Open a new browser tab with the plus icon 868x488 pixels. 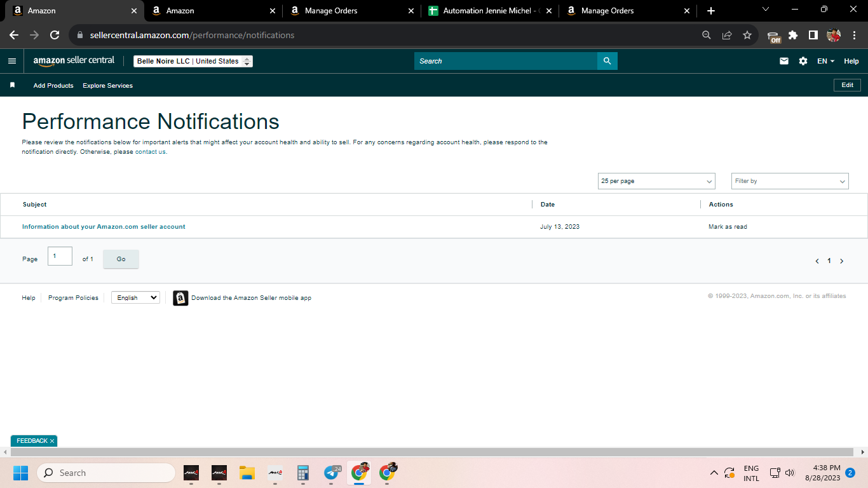(x=711, y=11)
